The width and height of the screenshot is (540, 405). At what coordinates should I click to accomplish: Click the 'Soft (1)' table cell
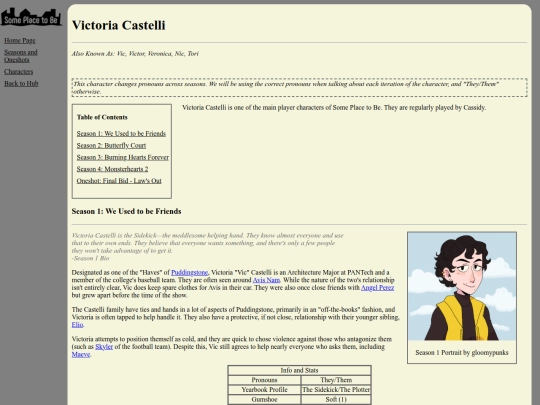point(336,399)
